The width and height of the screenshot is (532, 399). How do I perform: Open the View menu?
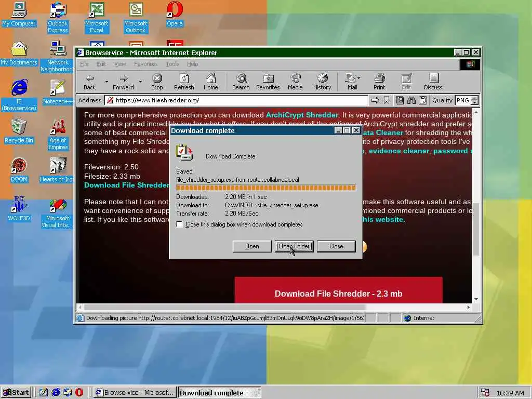coord(120,64)
